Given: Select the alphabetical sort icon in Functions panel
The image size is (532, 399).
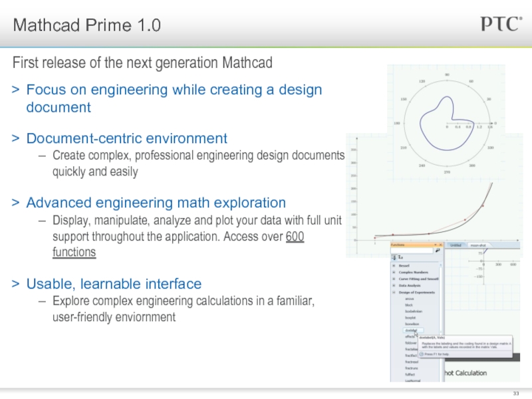Looking at the screenshot, I should point(400,257).
